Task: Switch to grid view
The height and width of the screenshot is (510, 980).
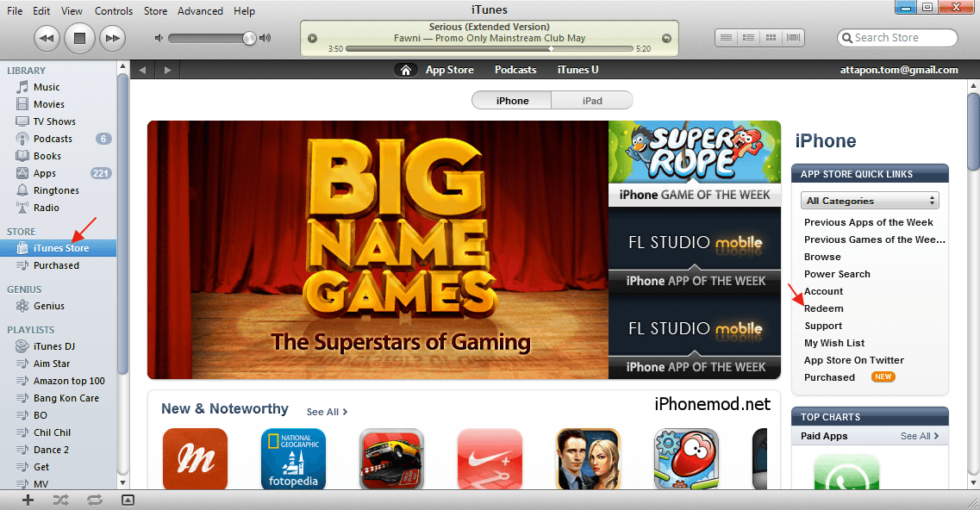Action: coord(771,38)
